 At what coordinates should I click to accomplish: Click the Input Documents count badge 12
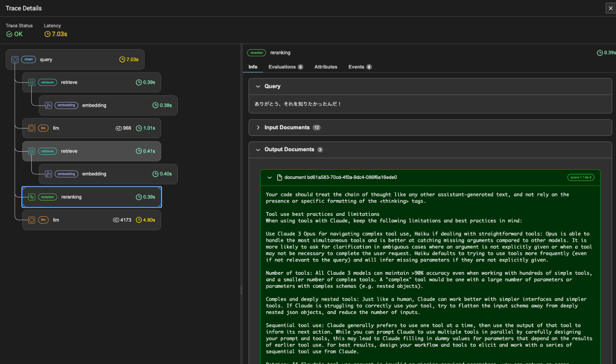click(x=317, y=127)
